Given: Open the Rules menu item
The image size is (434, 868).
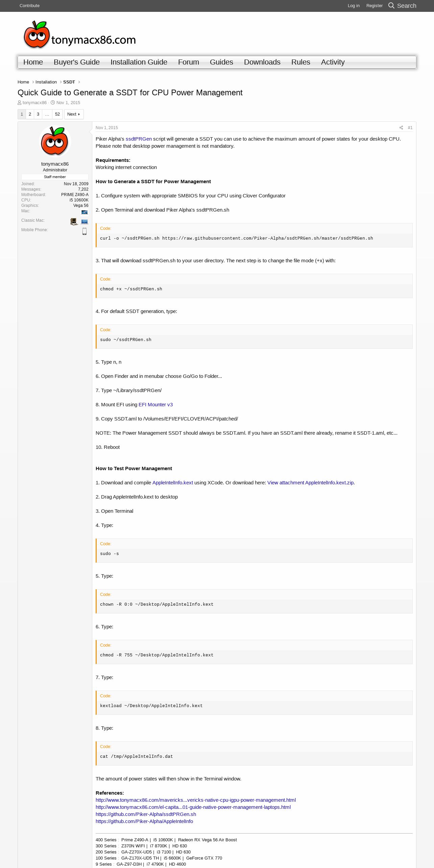Looking at the screenshot, I should pyautogui.click(x=301, y=62).
